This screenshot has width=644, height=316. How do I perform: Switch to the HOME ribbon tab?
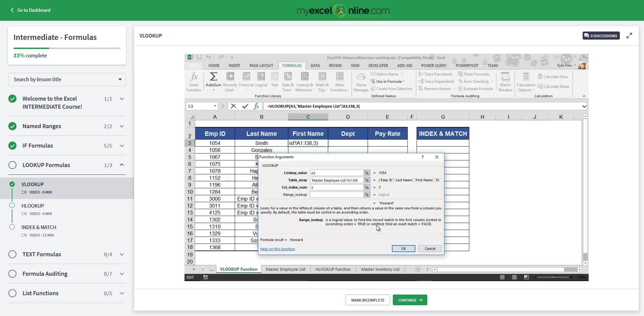[x=214, y=65]
